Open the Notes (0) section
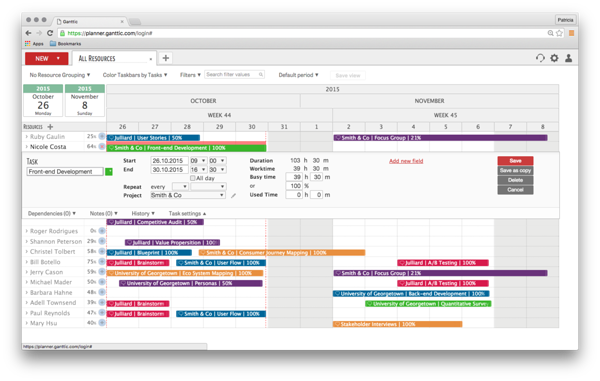This screenshot has width=600, height=381. click(103, 213)
